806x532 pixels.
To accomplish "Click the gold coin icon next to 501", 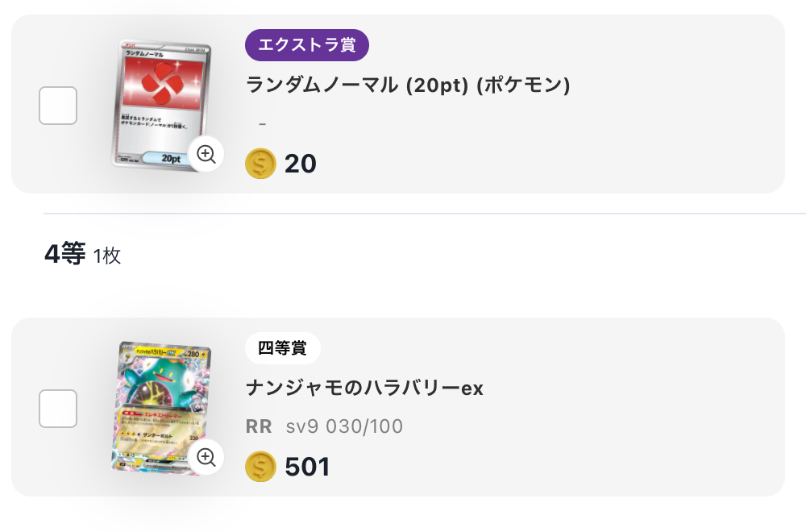I will pos(260,466).
